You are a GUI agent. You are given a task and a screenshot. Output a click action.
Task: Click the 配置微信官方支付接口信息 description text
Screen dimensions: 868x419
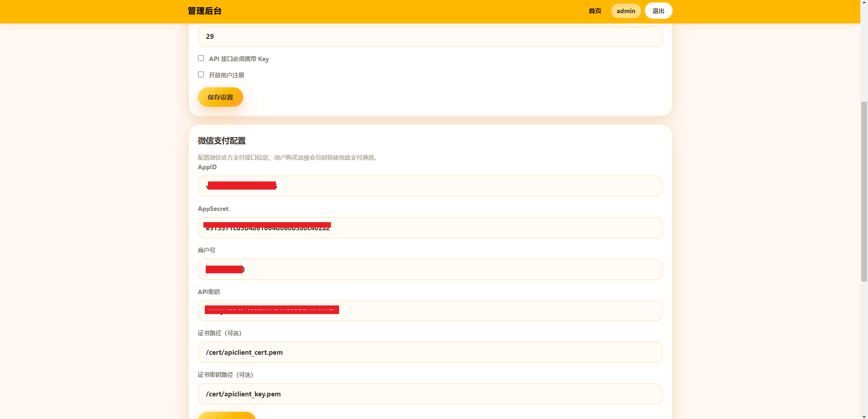(288, 157)
